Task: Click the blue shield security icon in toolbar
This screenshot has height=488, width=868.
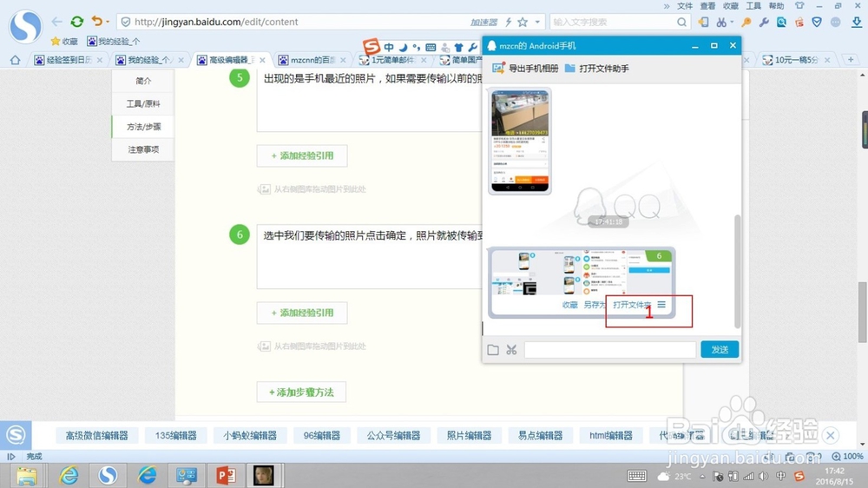Action: (817, 22)
